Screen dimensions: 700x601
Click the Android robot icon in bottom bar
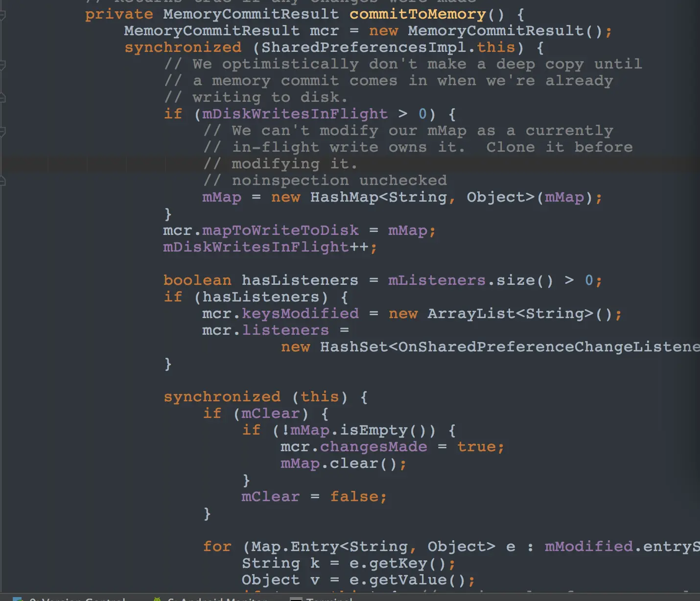[157, 599]
